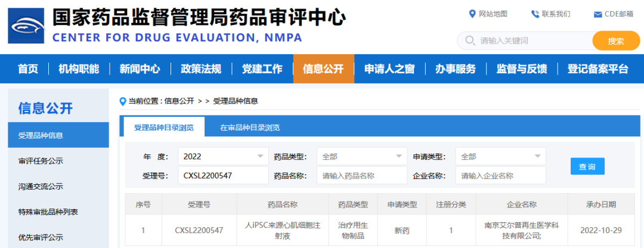Click the 国家药品监督管理局药品审评中心 site title

pyautogui.click(x=199, y=17)
